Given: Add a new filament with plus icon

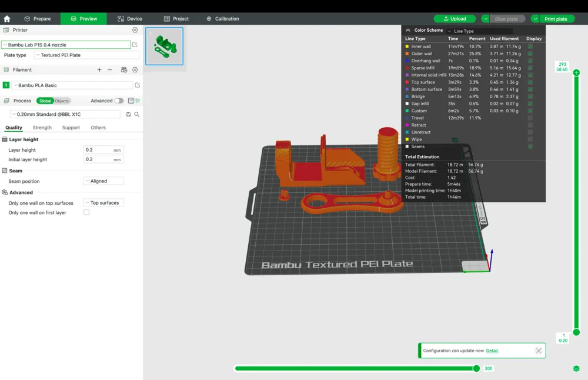Looking at the screenshot, I should click(x=99, y=70).
